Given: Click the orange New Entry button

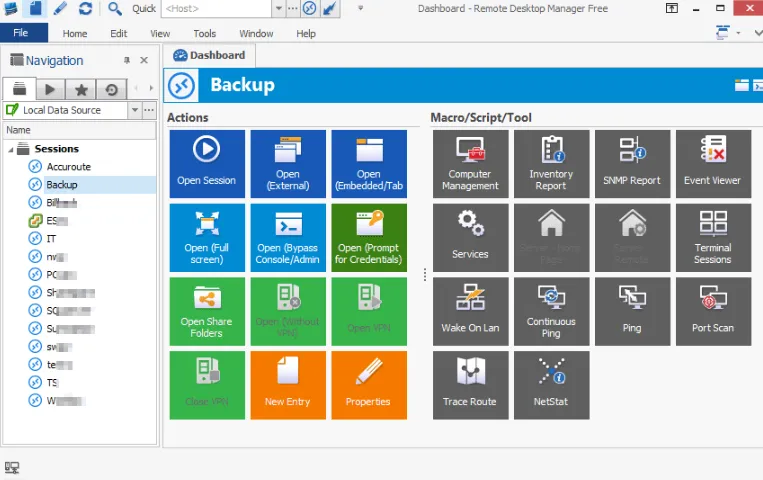Looking at the screenshot, I should (x=288, y=385).
